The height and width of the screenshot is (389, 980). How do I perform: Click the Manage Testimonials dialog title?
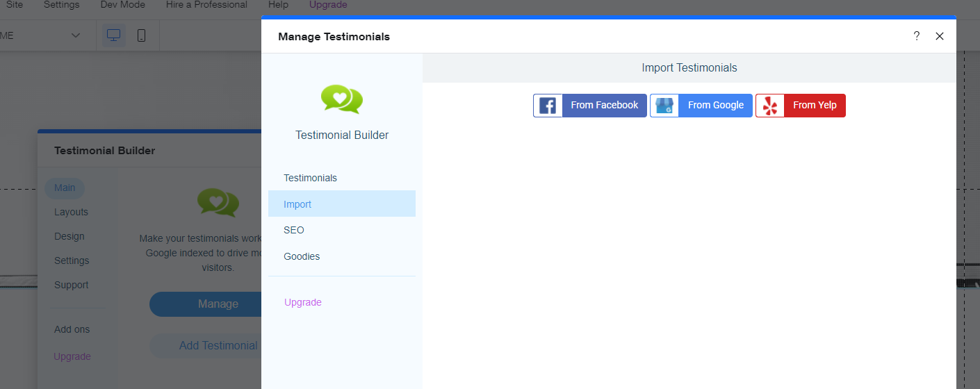point(334,37)
